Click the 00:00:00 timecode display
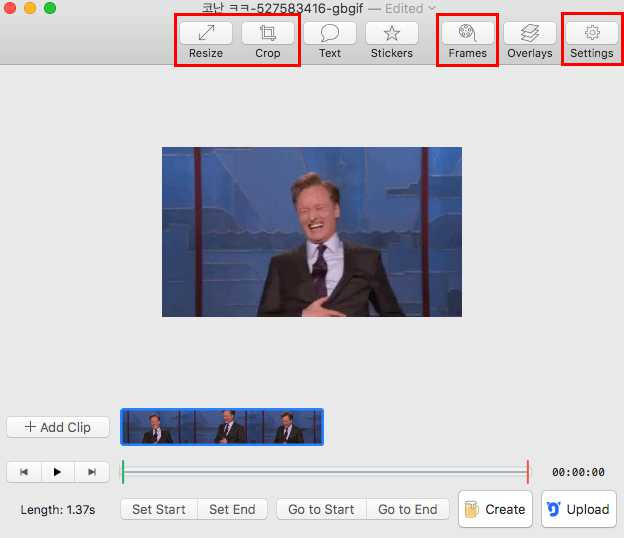Image resolution: width=624 pixels, height=538 pixels. point(578,472)
